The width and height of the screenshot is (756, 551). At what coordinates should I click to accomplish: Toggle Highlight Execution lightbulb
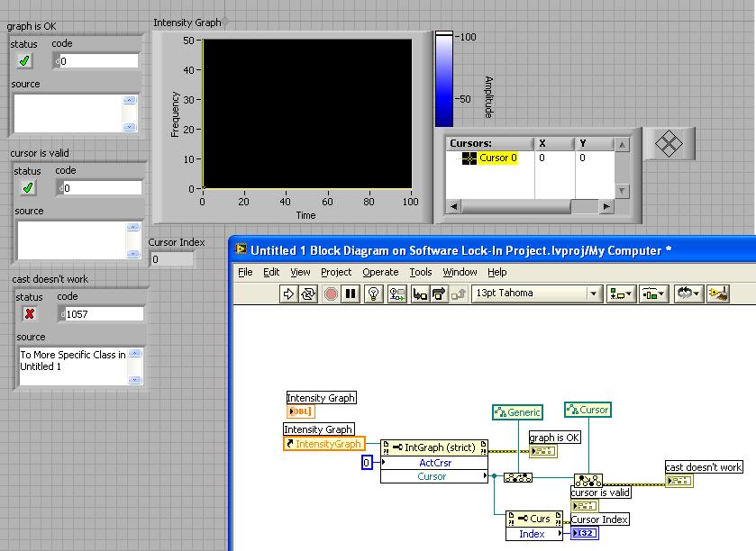pos(373,294)
